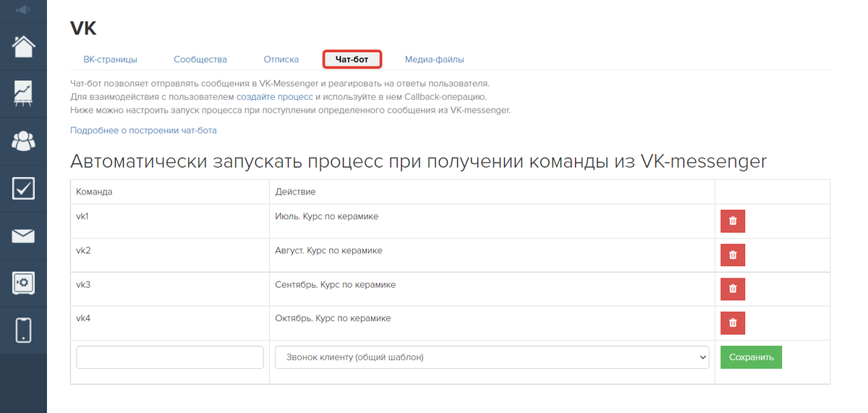Click Октябрь. Курс по керамике cell
The image size is (868, 413).
(492, 323)
